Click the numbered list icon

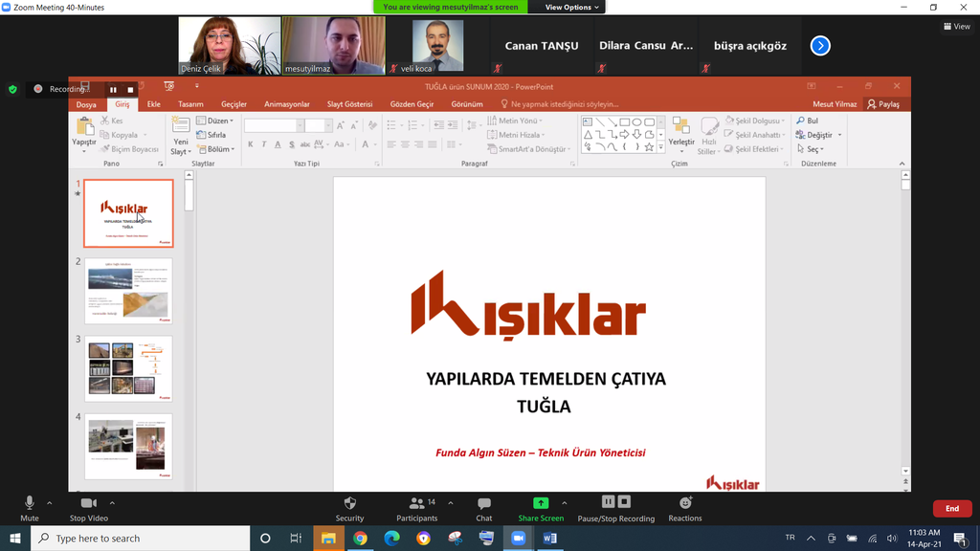[412, 125]
